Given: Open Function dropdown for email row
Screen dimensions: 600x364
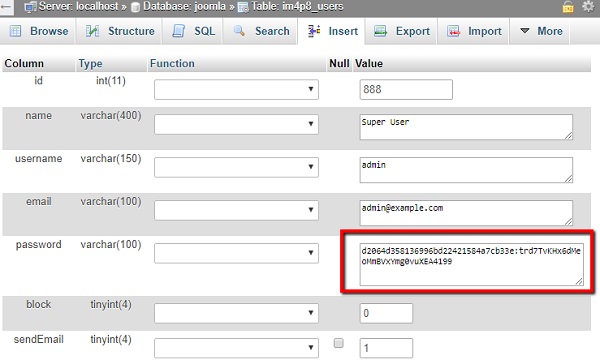Looking at the screenshot, I should pyautogui.click(x=236, y=210).
